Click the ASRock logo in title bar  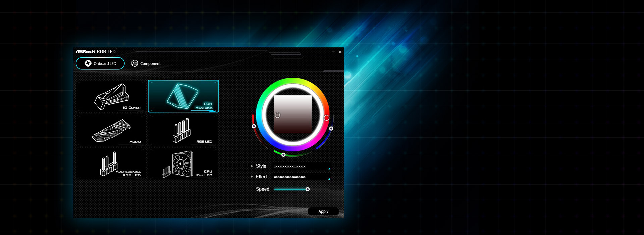(85, 52)
